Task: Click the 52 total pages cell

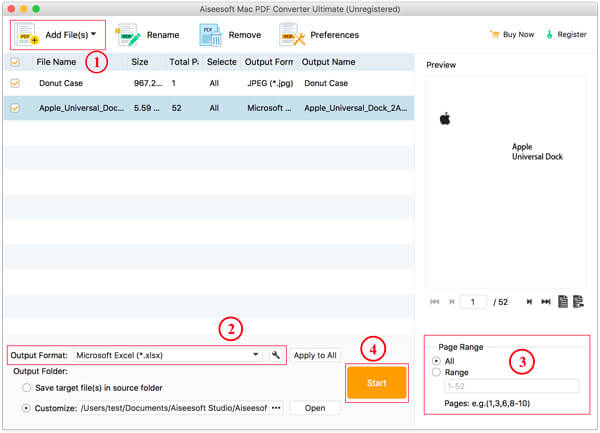Action: click(176, 108)
